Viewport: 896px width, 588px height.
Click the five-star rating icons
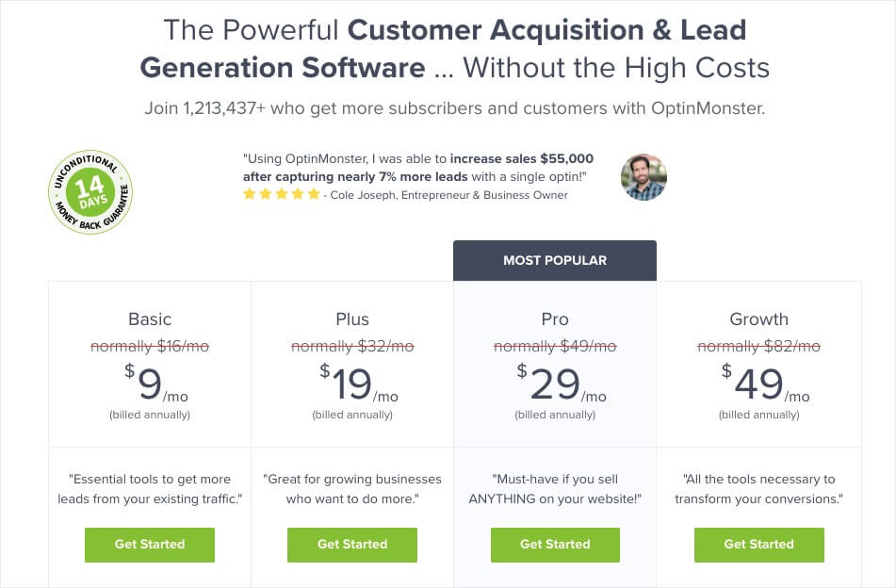[282, 195]
